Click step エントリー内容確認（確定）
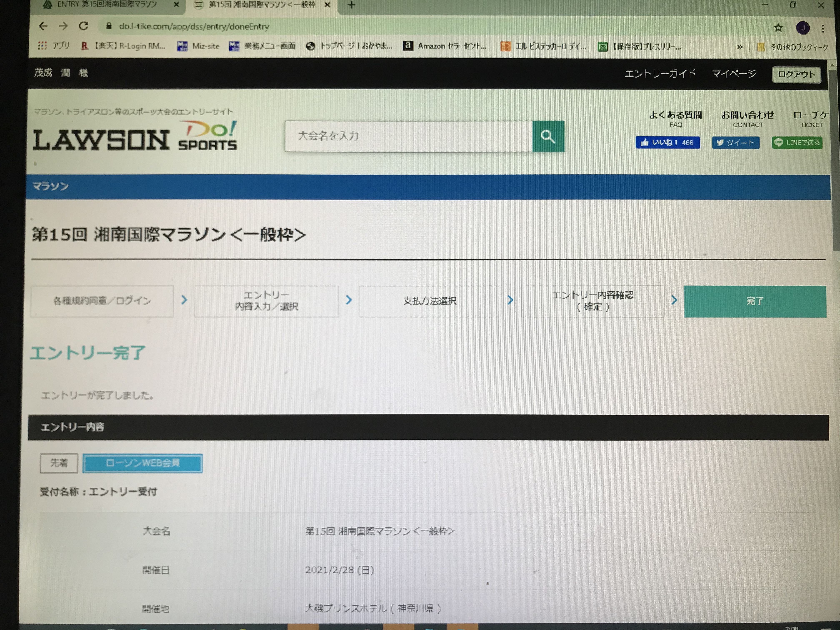This screenshot has width=840, height=630. (x=592, y=301)
